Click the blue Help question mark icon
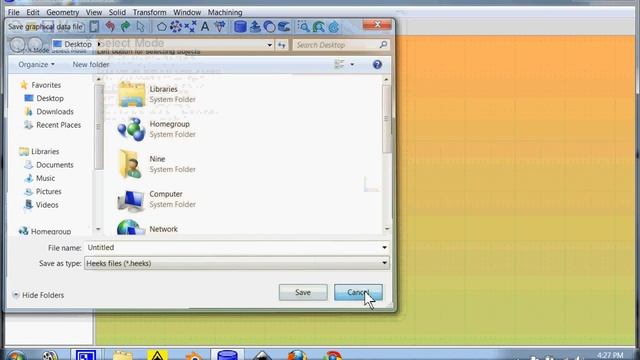This screenshot has width=640, height=360. [x=377, y=64]
